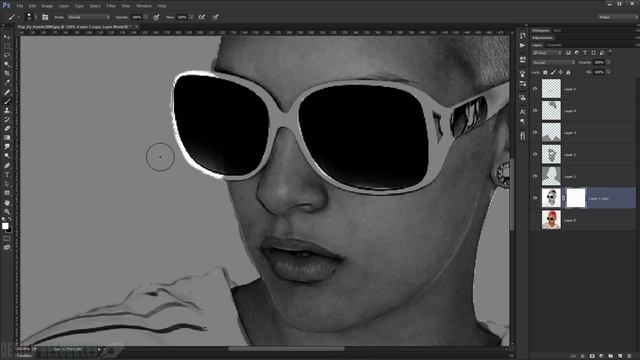Open the Image menu

(x=47, y=6)
